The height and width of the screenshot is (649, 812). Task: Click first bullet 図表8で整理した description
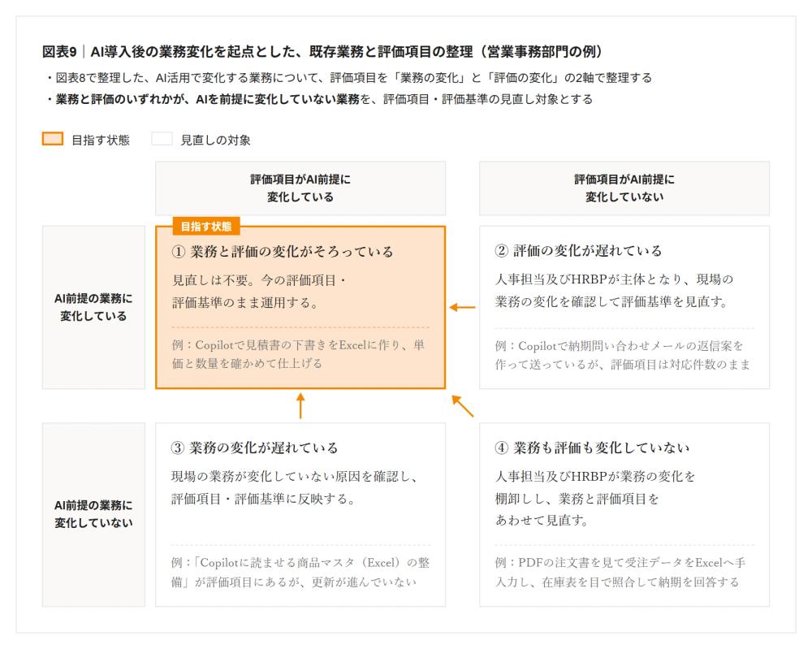(348, 78)
